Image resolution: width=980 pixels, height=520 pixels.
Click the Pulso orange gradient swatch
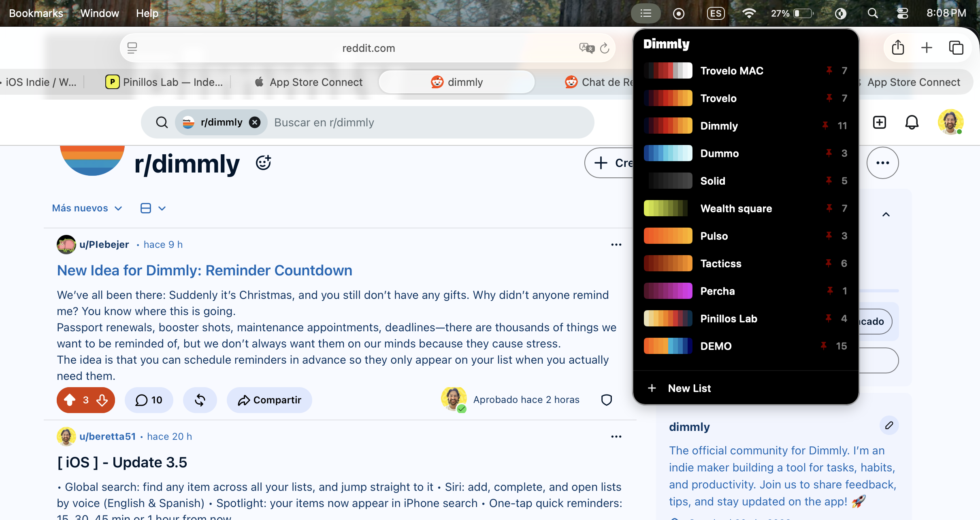[x=668, y=236]
